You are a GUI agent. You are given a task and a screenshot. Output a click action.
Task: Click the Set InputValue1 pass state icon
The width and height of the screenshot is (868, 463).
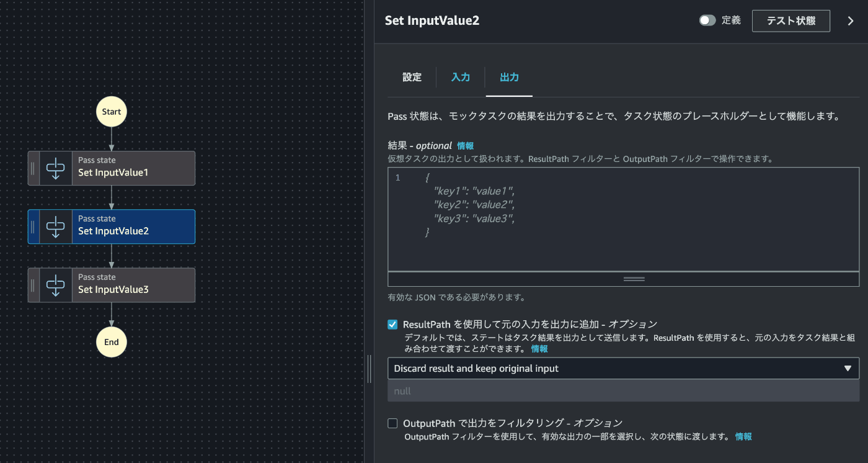pyautogui.click(x=56, y=168)
